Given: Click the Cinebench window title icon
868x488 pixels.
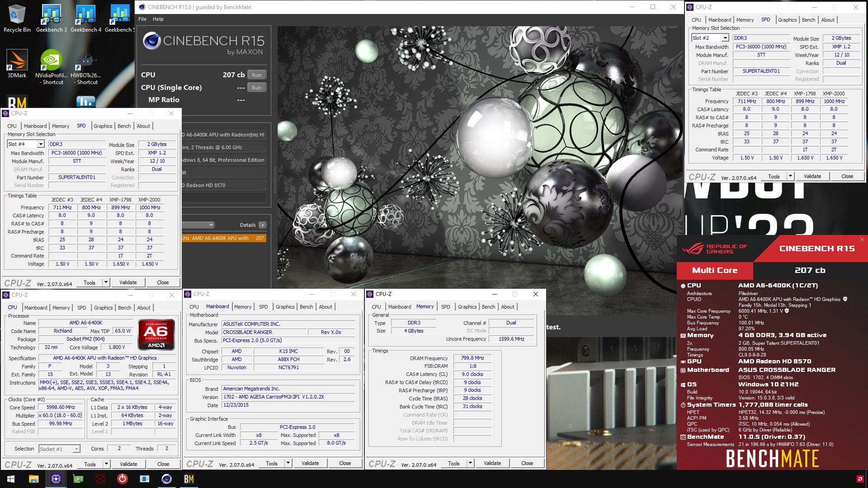Looking at the screenshot, I should [142, 7].
